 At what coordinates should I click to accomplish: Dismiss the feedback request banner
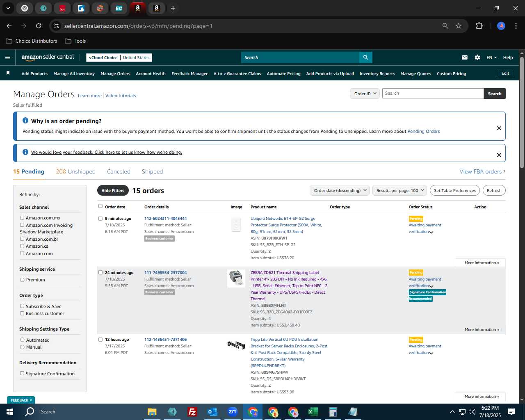pyautogui.click(x=499, y=155)
